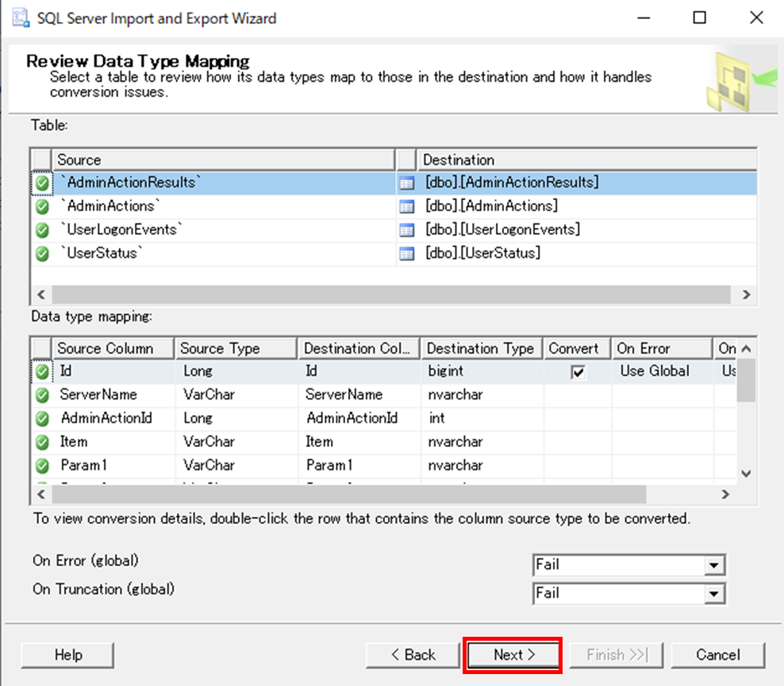Cancel the import wizard
This screenshot has width=784, height=686.
[x=718, y=655]
